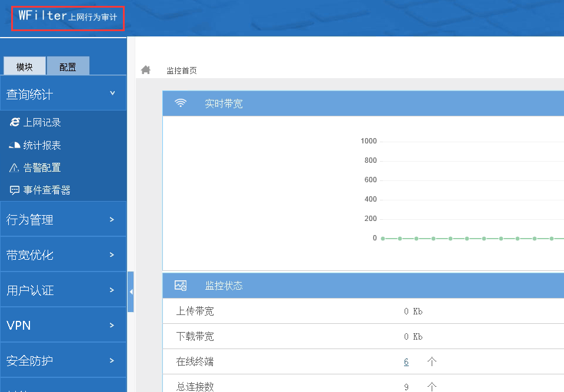
Task: Expand the VPN menu section
Action: (63, 325)
